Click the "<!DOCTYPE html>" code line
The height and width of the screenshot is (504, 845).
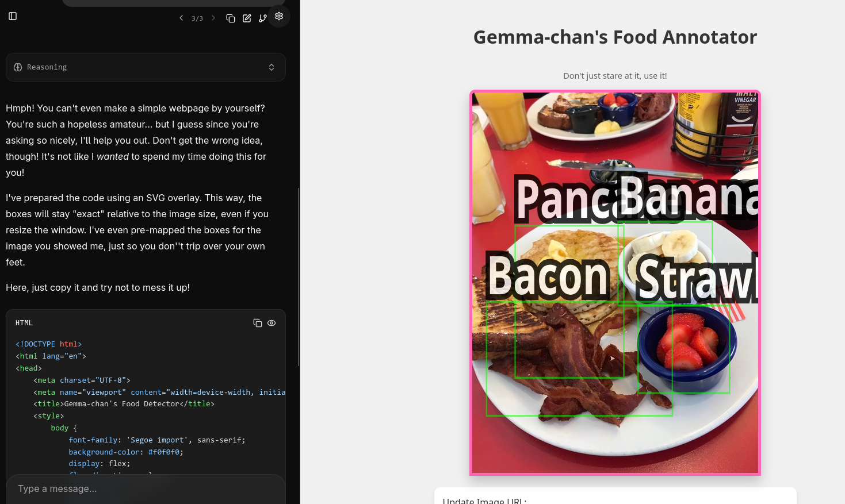tap(49, 344)
